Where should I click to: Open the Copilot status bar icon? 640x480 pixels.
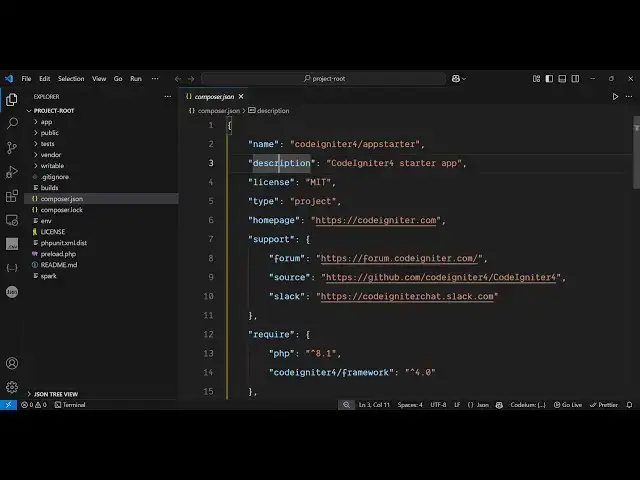[x=499, y=405]
